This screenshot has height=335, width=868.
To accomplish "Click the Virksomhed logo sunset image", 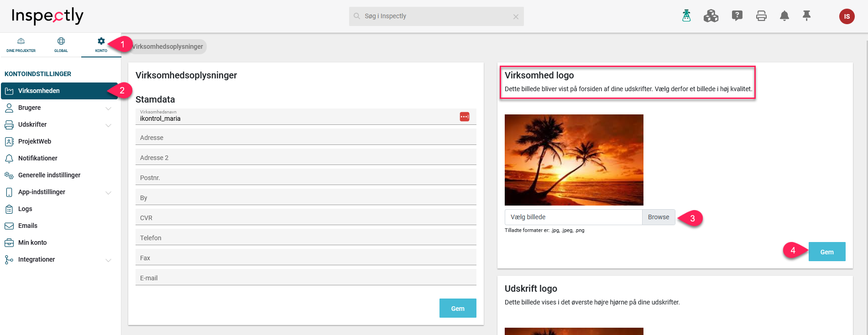I will tap(574, 160).
